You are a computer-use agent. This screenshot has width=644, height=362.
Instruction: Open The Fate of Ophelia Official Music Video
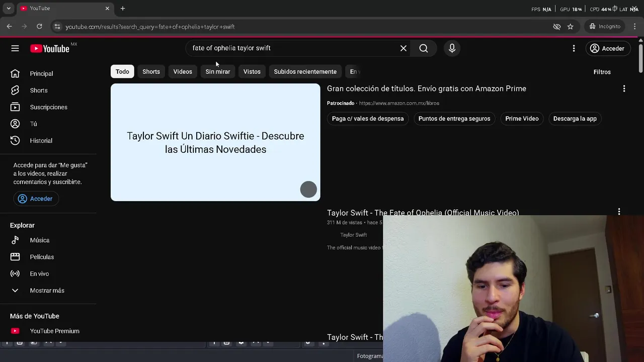coord(423,212)
